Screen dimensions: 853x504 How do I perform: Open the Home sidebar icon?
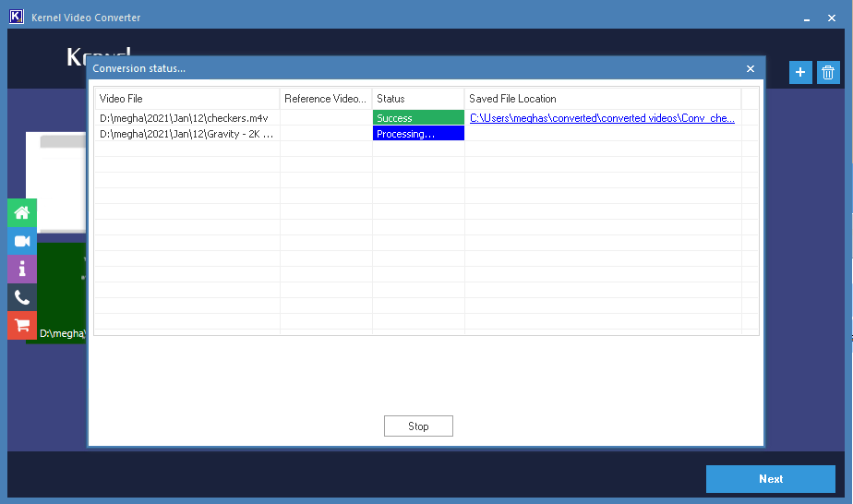click(22, 212)
